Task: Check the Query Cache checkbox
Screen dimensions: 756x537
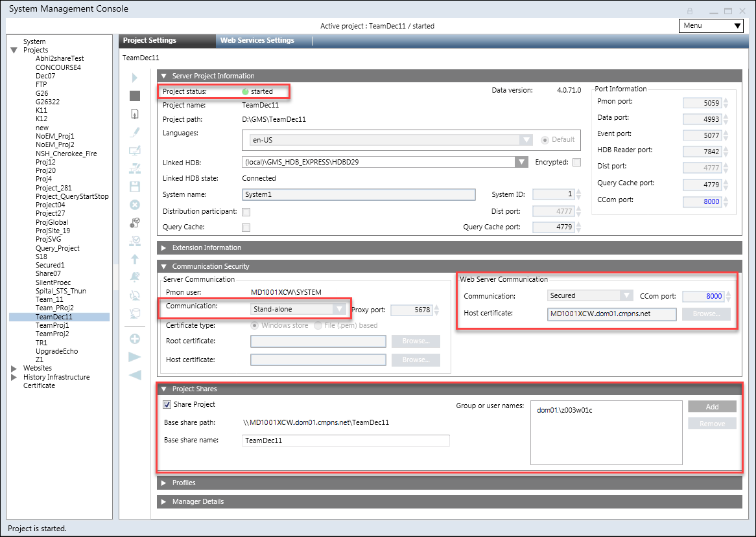Action: (x=246, y=227)
